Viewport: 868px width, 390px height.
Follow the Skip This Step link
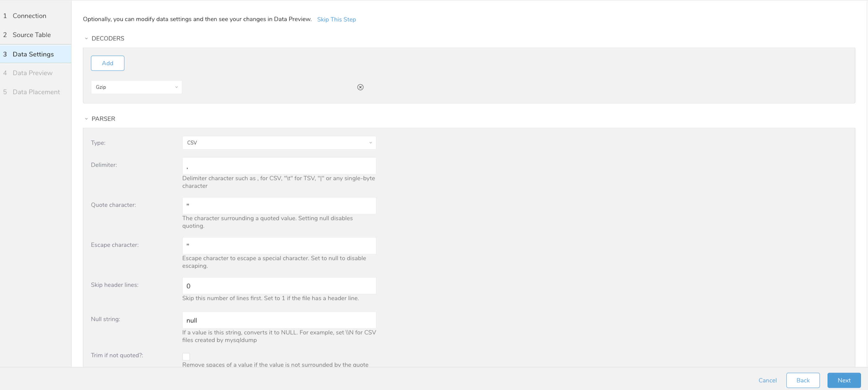click(x=336, y=20)
